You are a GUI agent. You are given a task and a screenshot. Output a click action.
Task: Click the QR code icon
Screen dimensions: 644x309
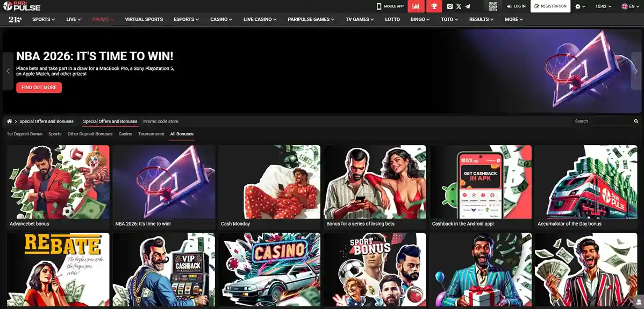point(493,6)
